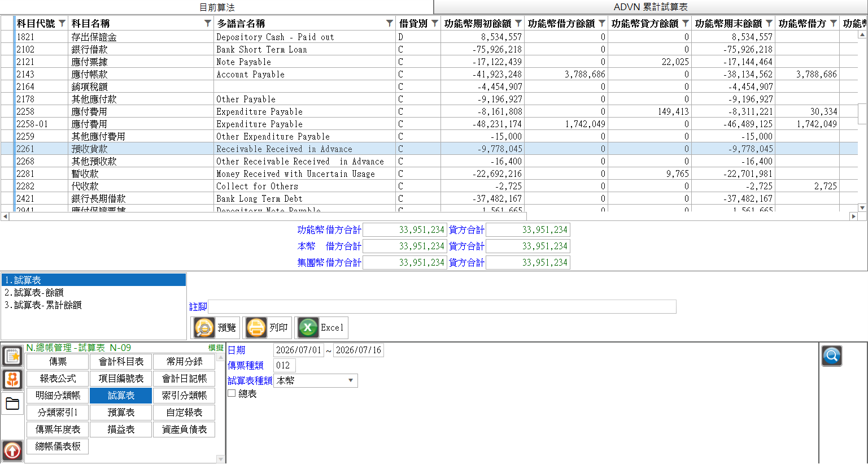Click the Bank Long Term Debt cell

coord(304,198)
